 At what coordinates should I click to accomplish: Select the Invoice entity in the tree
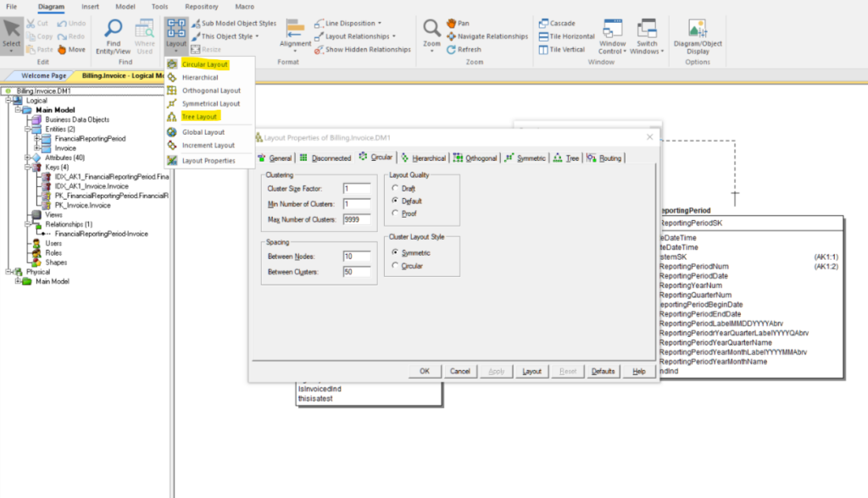[65, 148]
